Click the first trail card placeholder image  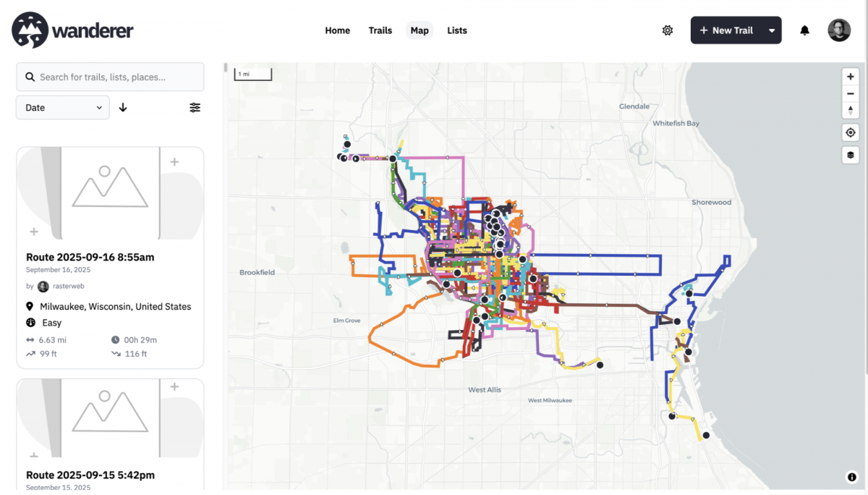click(x=110, y=193)
